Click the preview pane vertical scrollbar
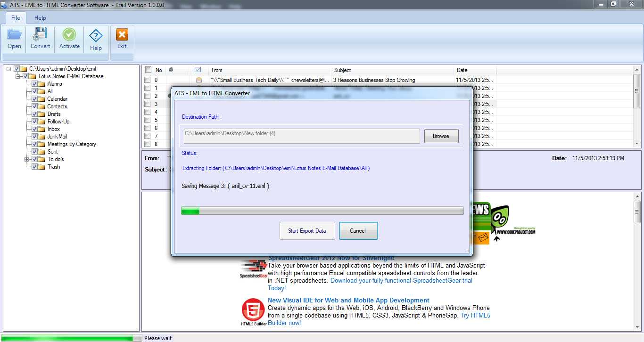The height and width of the screenshot is (342, 644). coord(637,261)
